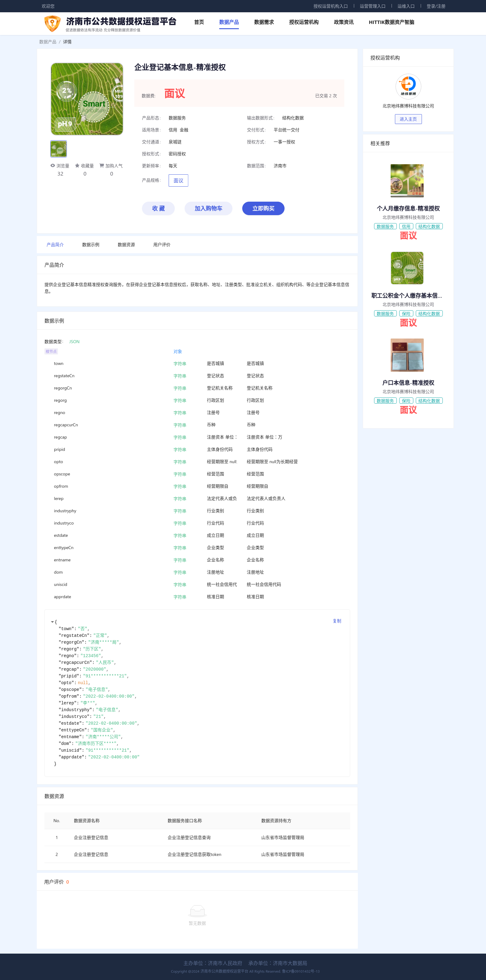Open the 户口本信息-精准授权 title
The width and height of the screenshot is (486, 980).
[x=408, y=383]
